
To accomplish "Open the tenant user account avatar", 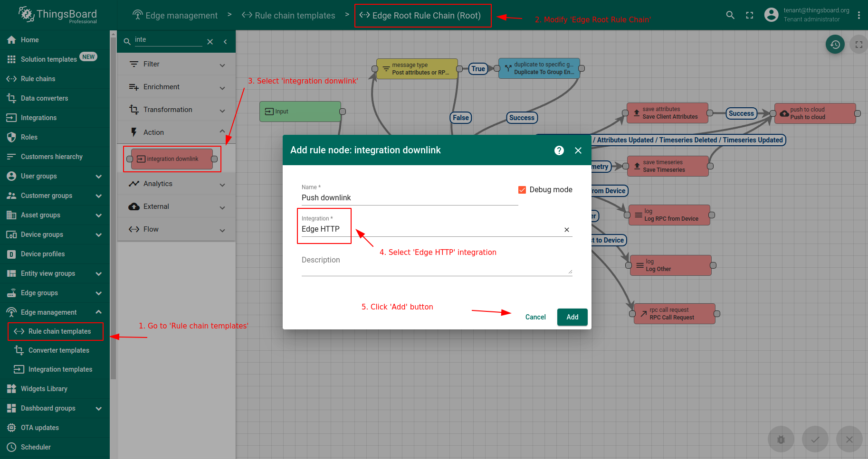I will coord(771,15).
